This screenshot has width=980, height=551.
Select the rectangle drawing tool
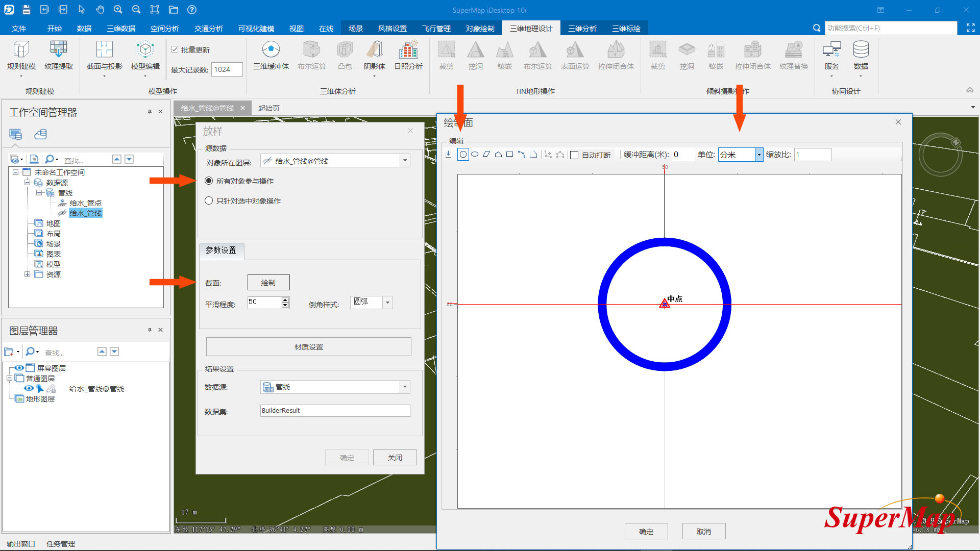[509, 155]
